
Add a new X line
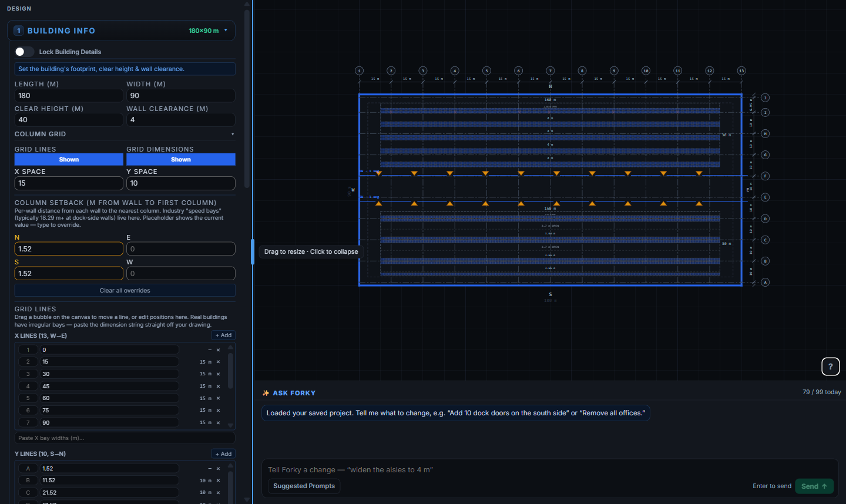[x=223, y=335]
